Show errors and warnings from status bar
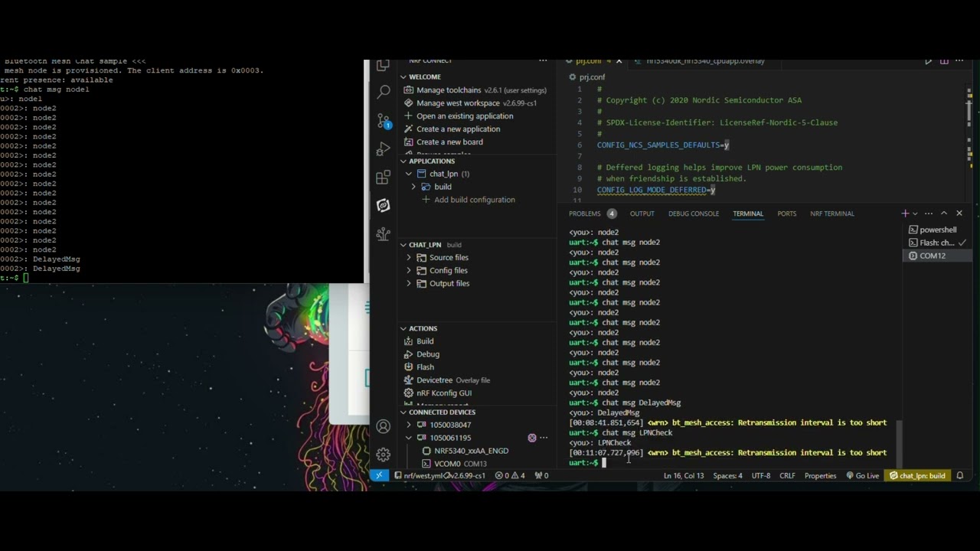Image resolution: width=980 pixels, height=551 pixels. 510,475
